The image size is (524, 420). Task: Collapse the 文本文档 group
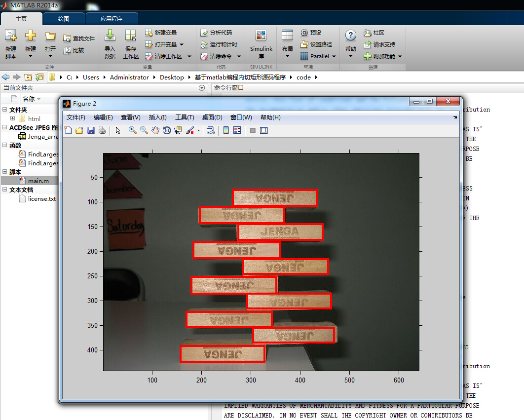[x=4, y=189]
